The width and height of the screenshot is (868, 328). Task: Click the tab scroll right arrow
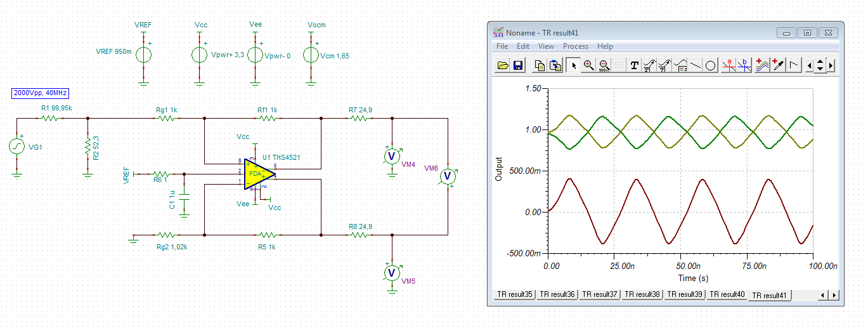(x=834, y=296)
